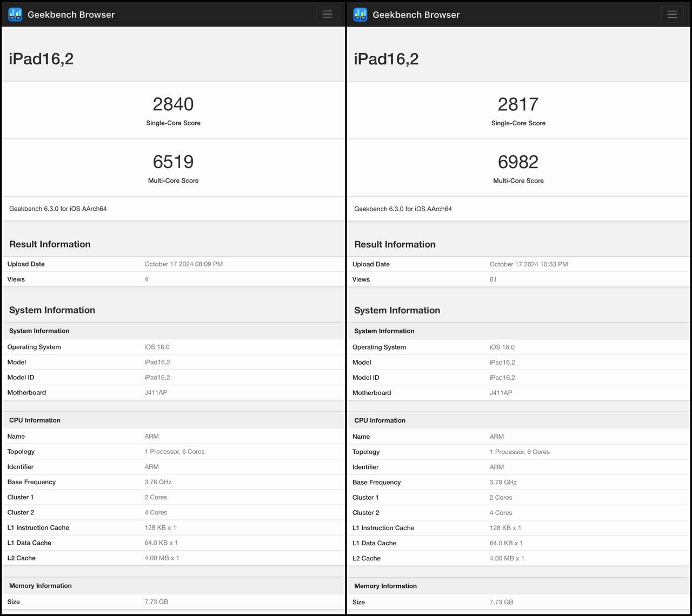Click the iPad16,2 title in right panel
Viewport: 692px width, 616px height.
click(x=386, y=58)
